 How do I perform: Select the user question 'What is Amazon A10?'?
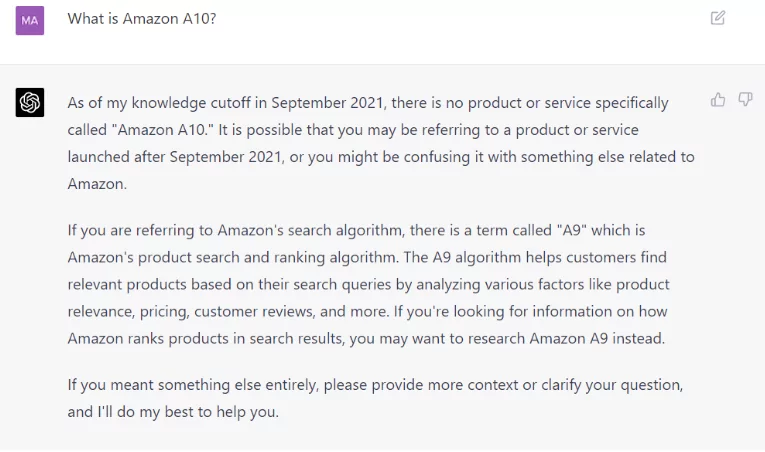click(141, 19)
